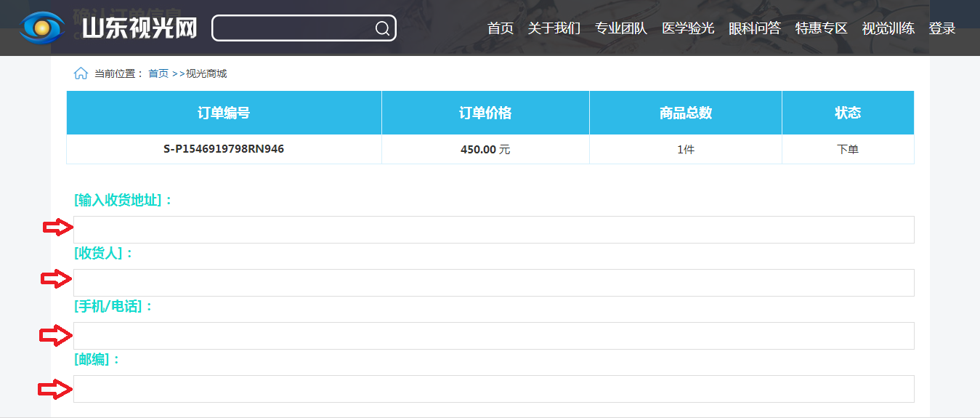Click the red arrow beside 收货人 field
The width and height of the screenshot is (980, 418).
tap(56, 278)
